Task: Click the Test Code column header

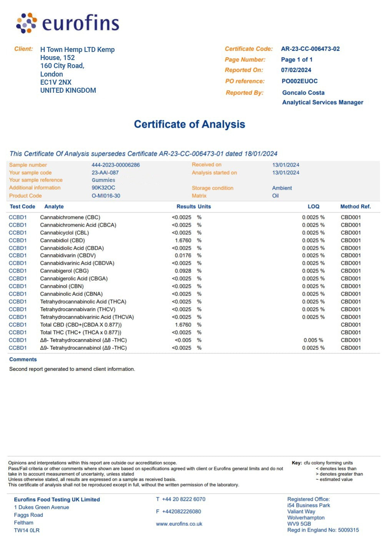Action: pos(22,207)
